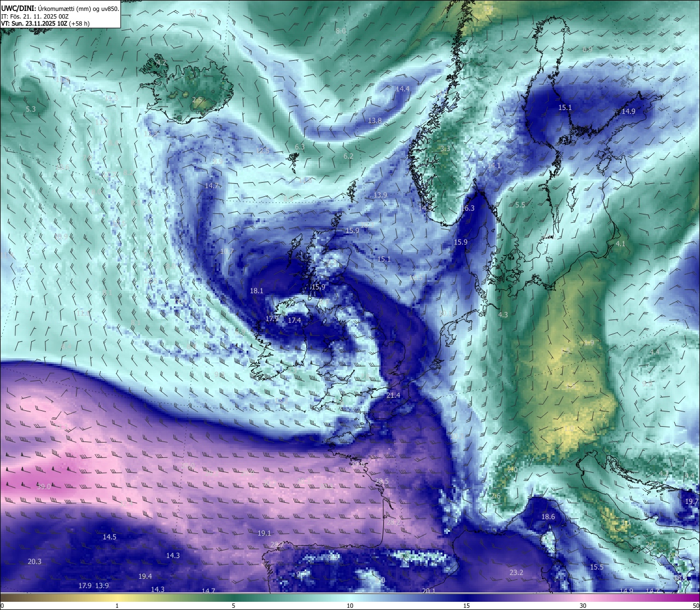Click the 39.0 value label

pos(44,486)
